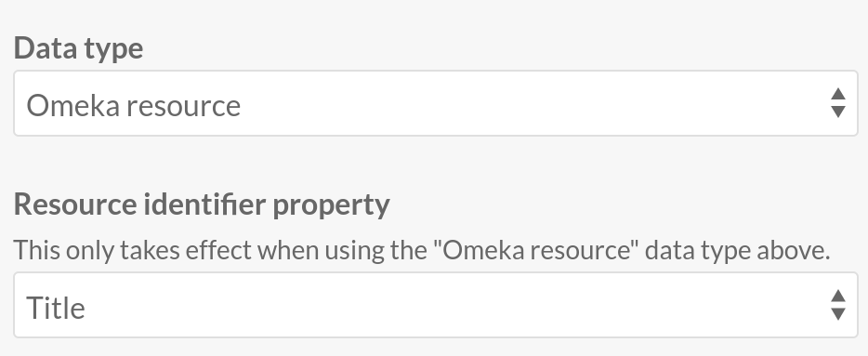Click the down triangle in the Title select

click(838, 313)
